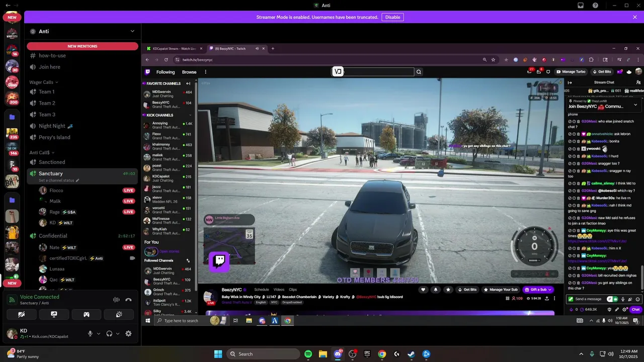
Task: Share your screen in Discord voice panel
Action: (54, 314)
